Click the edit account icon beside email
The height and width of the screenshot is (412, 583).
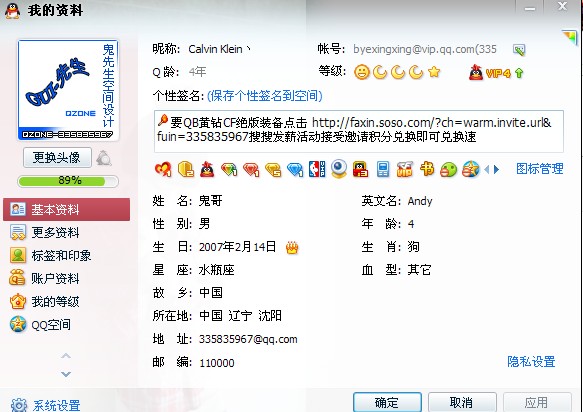coord(519,50)
